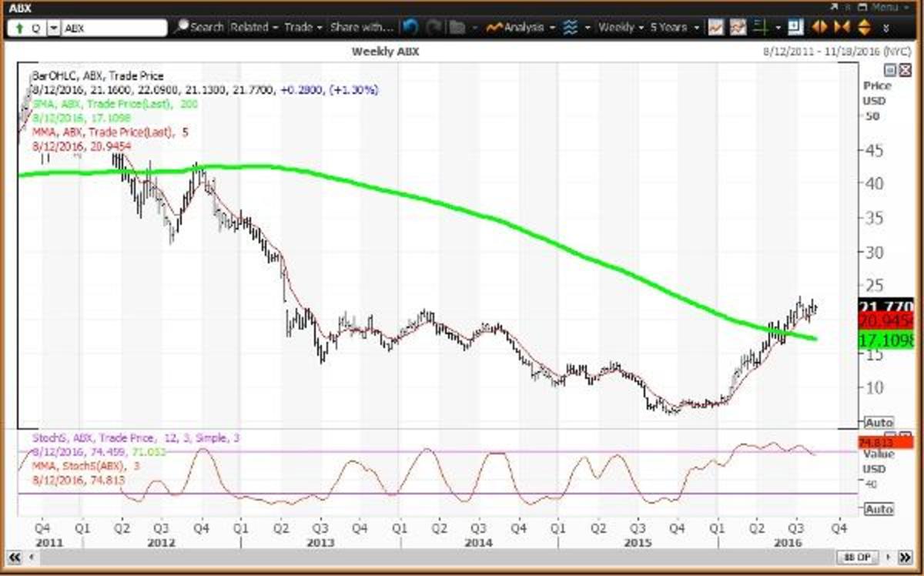Click the grey redo arrow icon
The image size is (924, 576).
(x=434, y=27)
